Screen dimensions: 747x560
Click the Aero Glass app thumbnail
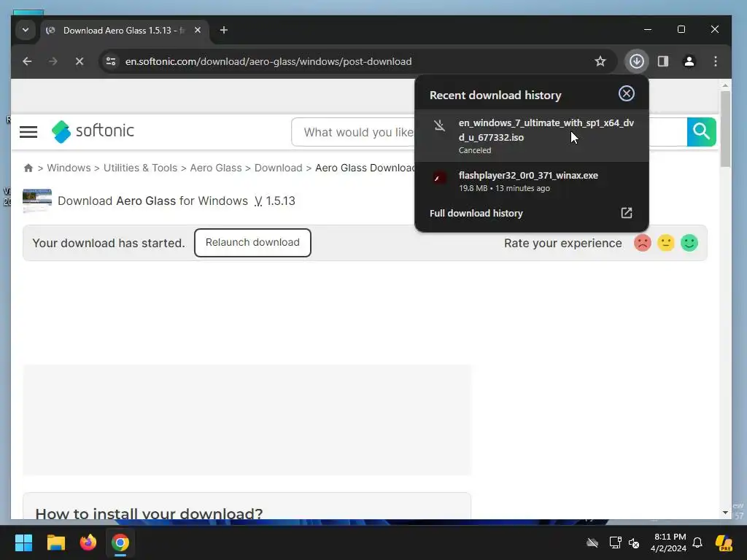36,201
